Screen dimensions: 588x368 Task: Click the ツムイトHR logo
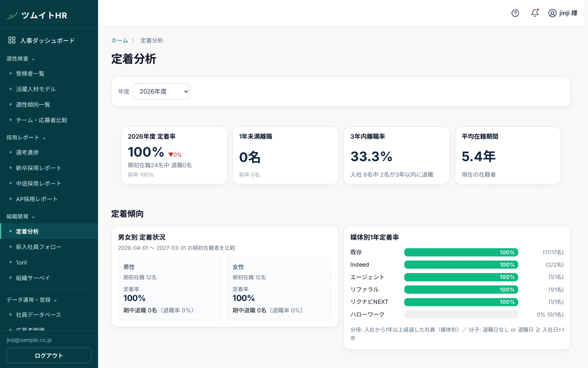pyautogui.click(x=37, y=15)
